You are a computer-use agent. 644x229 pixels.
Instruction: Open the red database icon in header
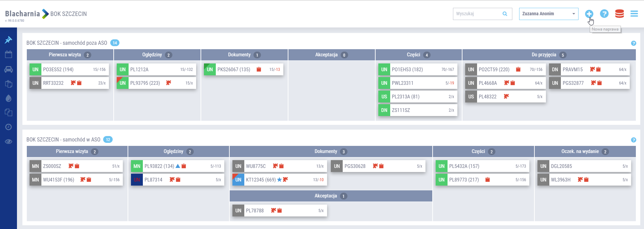pyautogui.click(x=619, y=14)
